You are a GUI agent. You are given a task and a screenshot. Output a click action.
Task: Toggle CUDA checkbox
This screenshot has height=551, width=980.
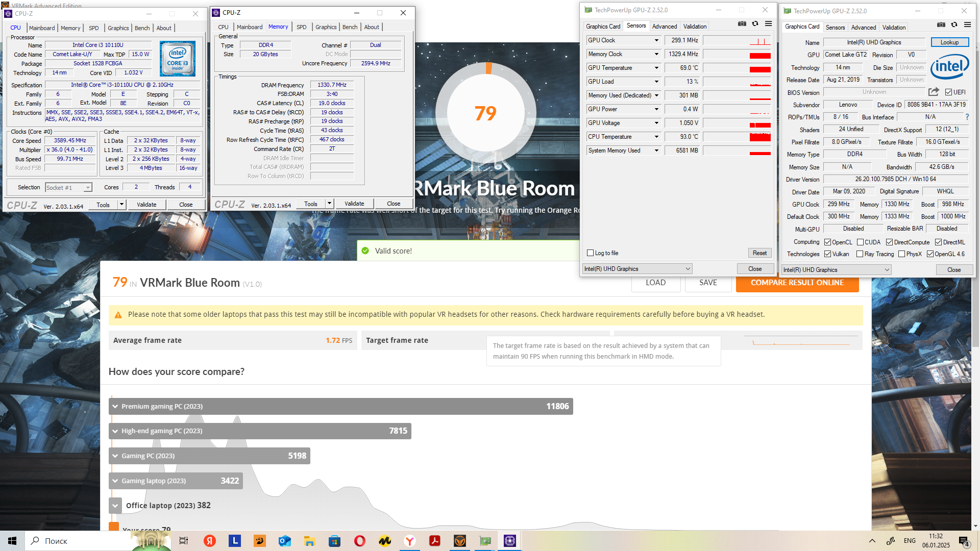(860, 242)
